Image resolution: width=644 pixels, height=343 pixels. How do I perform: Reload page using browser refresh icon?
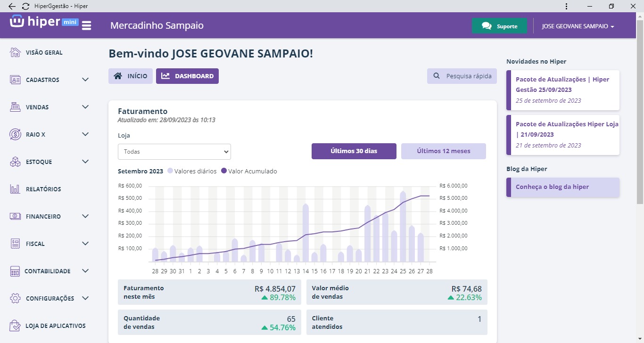[x=25, y=6]
